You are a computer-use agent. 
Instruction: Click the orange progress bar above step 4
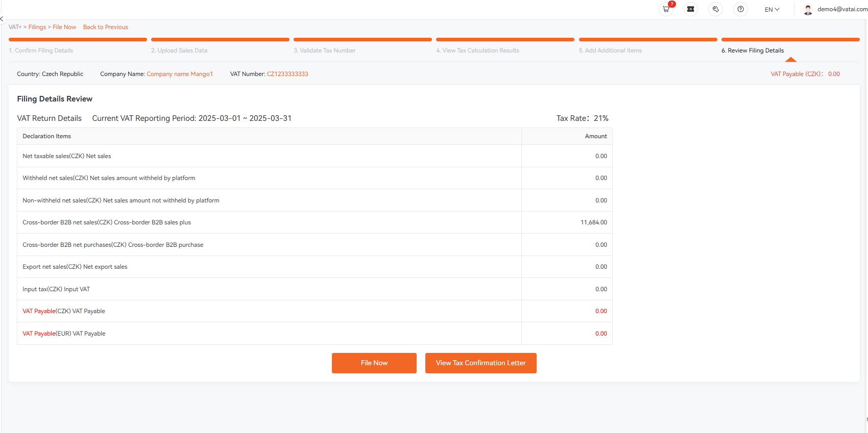pos(505,39)
